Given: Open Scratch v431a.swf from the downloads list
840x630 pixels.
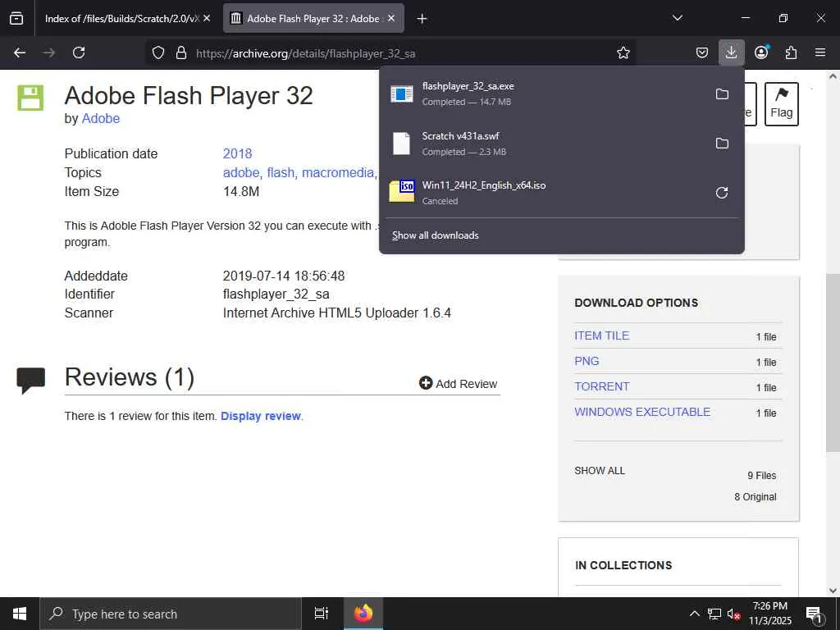Looking at the screenshot, I should point(546,143).
